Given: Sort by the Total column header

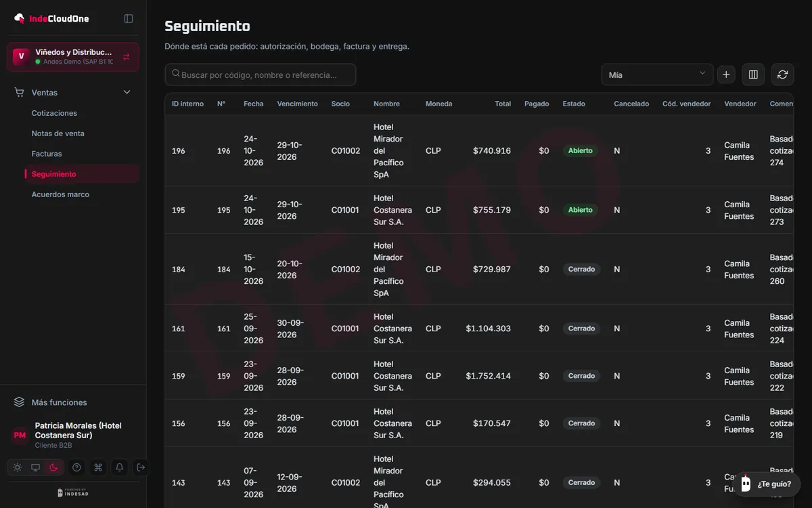Looking at the screenshot, I should 503,104.
